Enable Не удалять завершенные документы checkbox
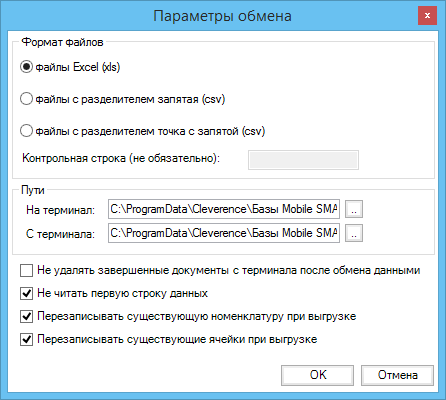 (x=26, y=271)
